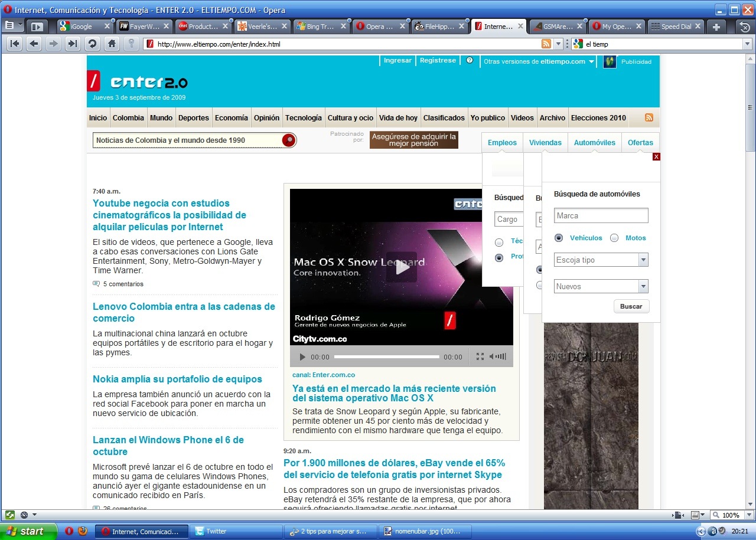Image resolution: width=756 pixels, height=540 pixels.
Task: Click the Wand password key icon
Action: (x=131, y=44)
